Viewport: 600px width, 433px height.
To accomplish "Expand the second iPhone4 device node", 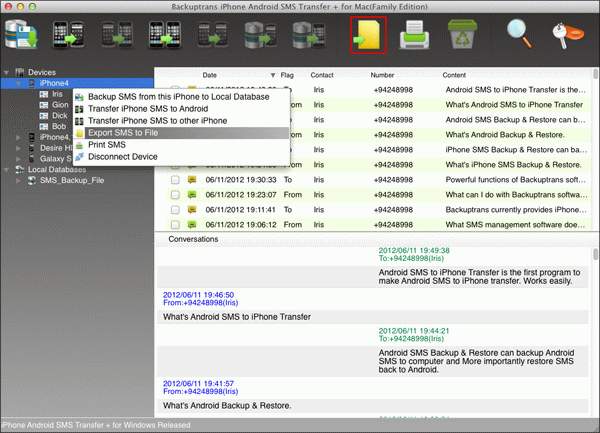I will pyautogui.click(x=18, y=137).
